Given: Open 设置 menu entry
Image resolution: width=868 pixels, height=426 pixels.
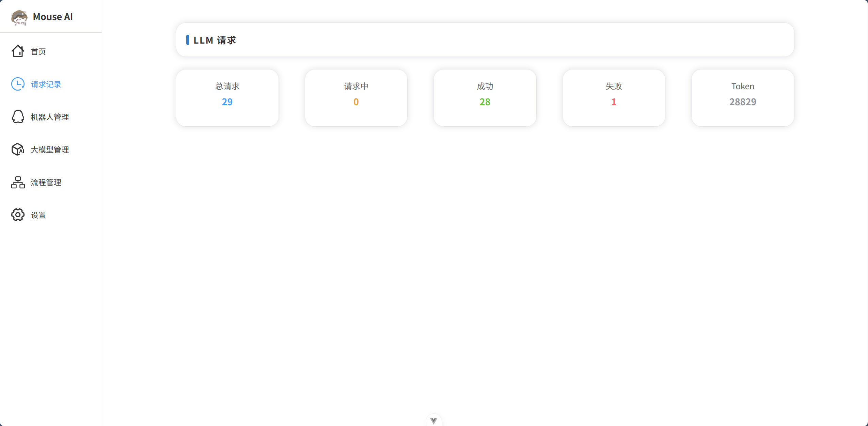Looking at the screenshot, I should [38, 215].
